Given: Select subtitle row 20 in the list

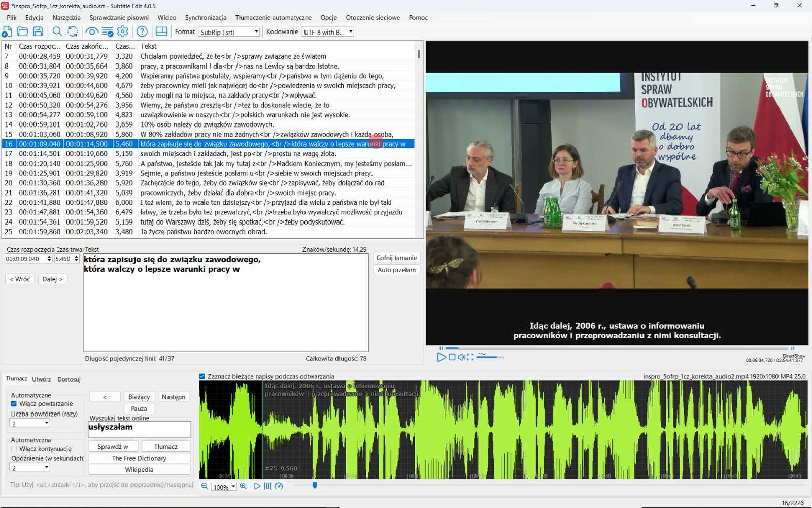Looking at the screenshot, I should coord(208,183).
